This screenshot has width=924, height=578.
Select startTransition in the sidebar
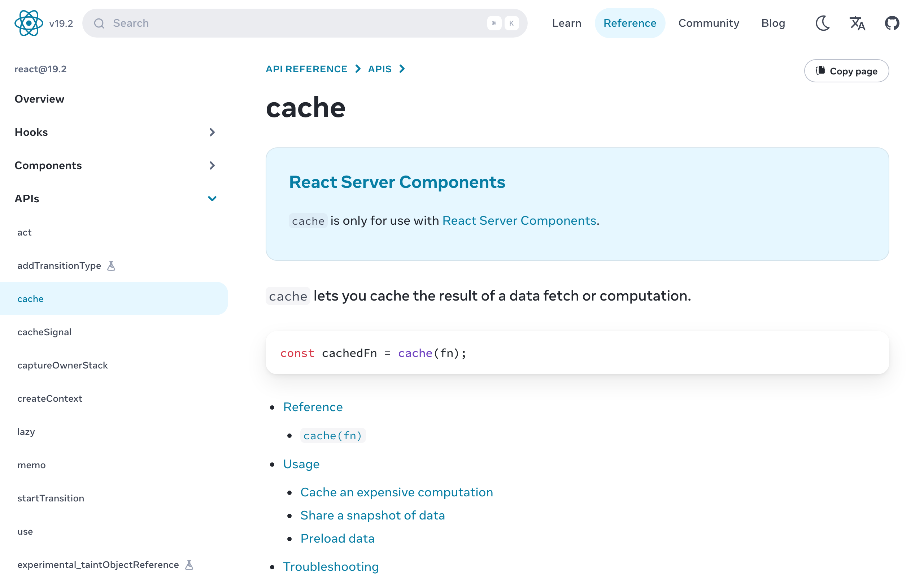click(114, 498)
